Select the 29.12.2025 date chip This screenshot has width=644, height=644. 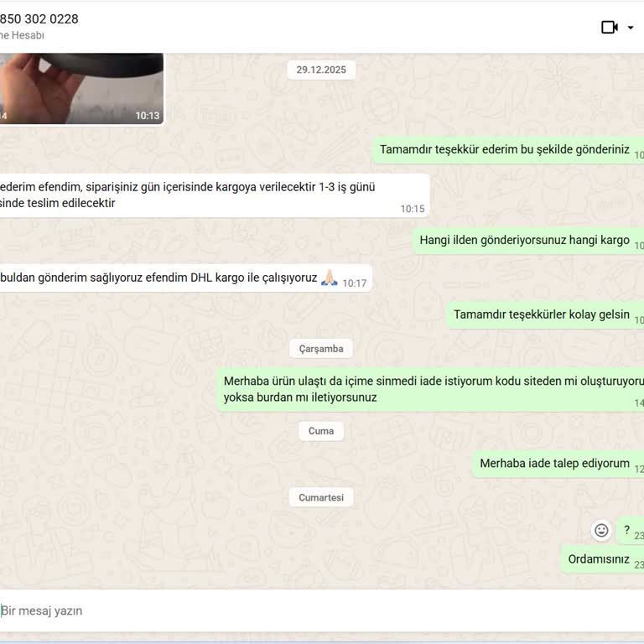(x=321, y=70)
